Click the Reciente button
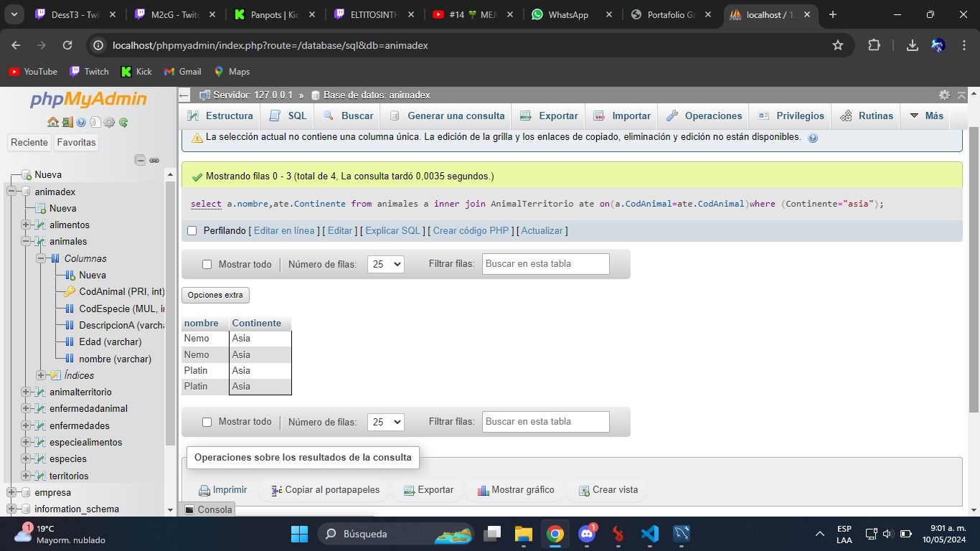The width and height of the screenshot is (980, 551). (x=29, y=142)
